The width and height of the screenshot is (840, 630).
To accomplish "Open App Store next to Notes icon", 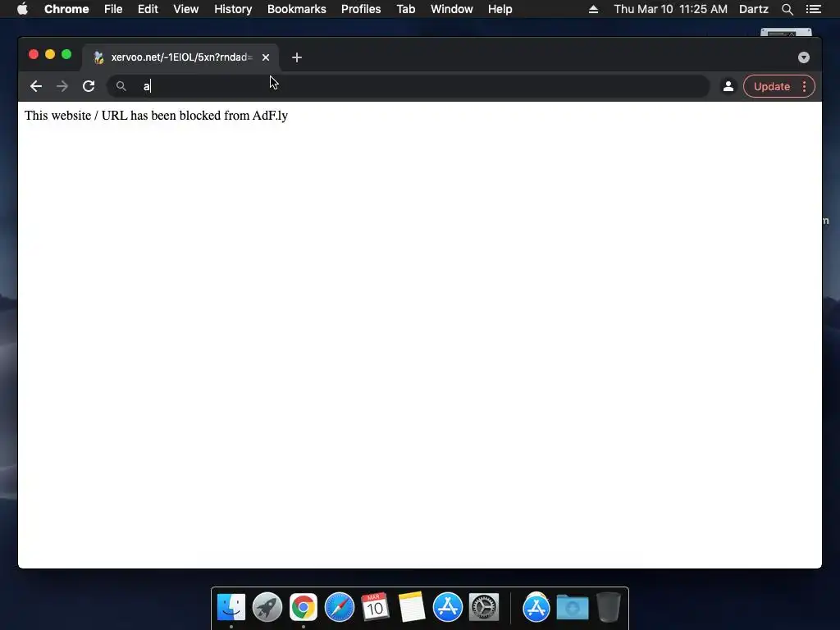I will pyautogui.click(x=448, y=607).
